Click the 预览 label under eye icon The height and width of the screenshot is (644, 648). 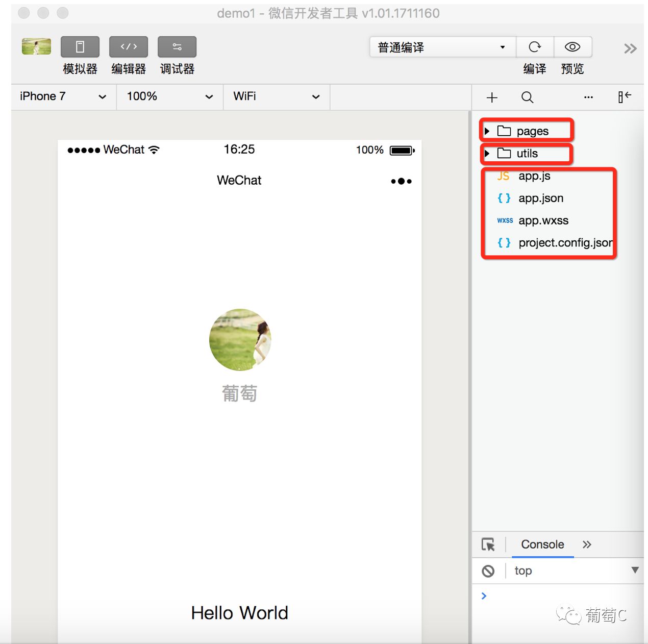click(572, 69)
